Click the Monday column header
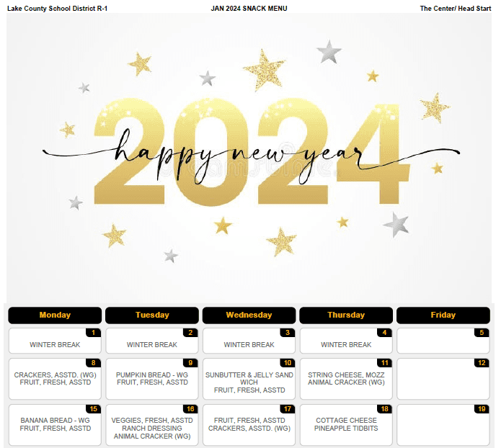The width and height of the screenshot is (496, 448). (55, 315)
